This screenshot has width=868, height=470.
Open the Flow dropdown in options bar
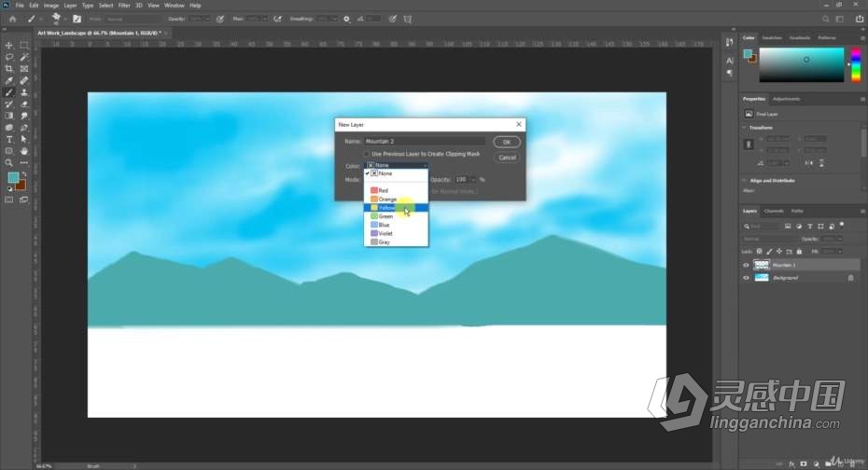coord(264,19)
